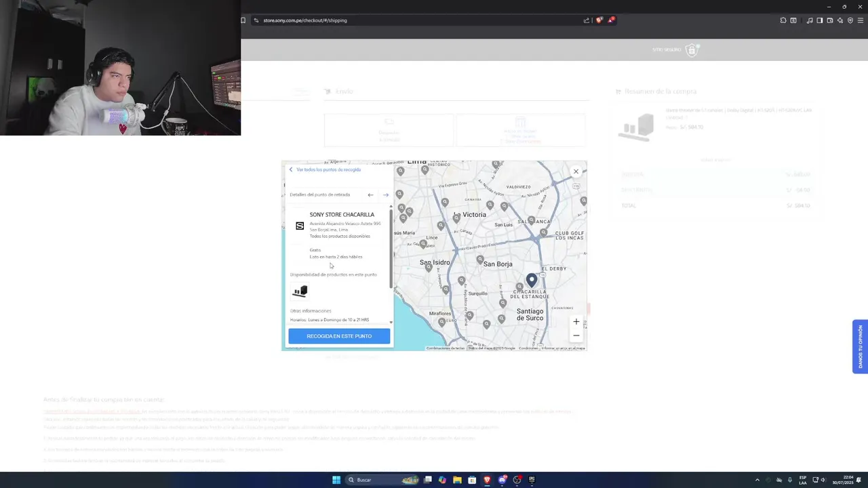
Task: Click the Sony store logo icon
Action: [x=300, y=226]
